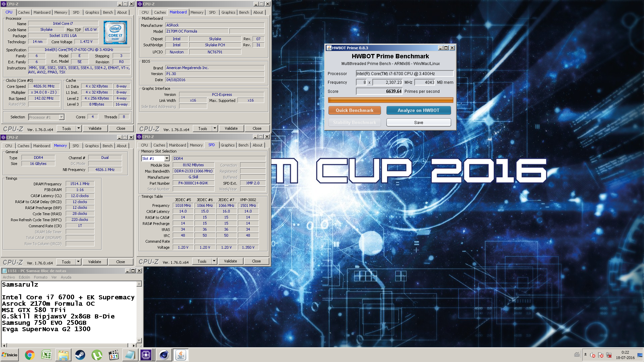The image size is (644, 362).
Task: Open the Processor #1 selection dropdown
Action: click(61, 117)
